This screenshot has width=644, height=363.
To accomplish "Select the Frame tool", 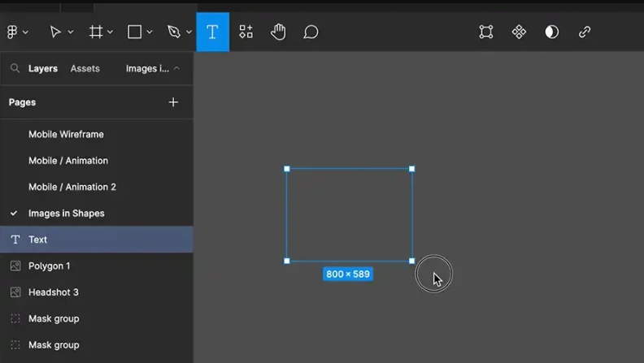I will 96,32.
